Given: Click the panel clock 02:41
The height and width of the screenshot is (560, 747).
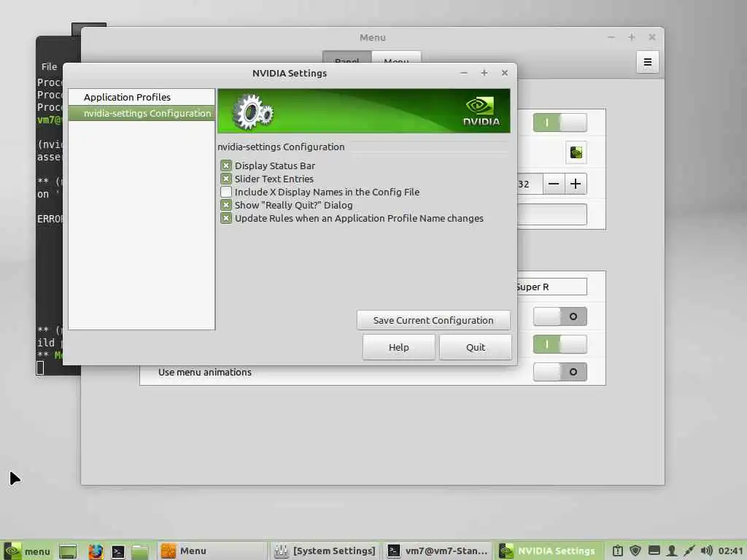Looking at the screenshot, I should tap(730, 551).
